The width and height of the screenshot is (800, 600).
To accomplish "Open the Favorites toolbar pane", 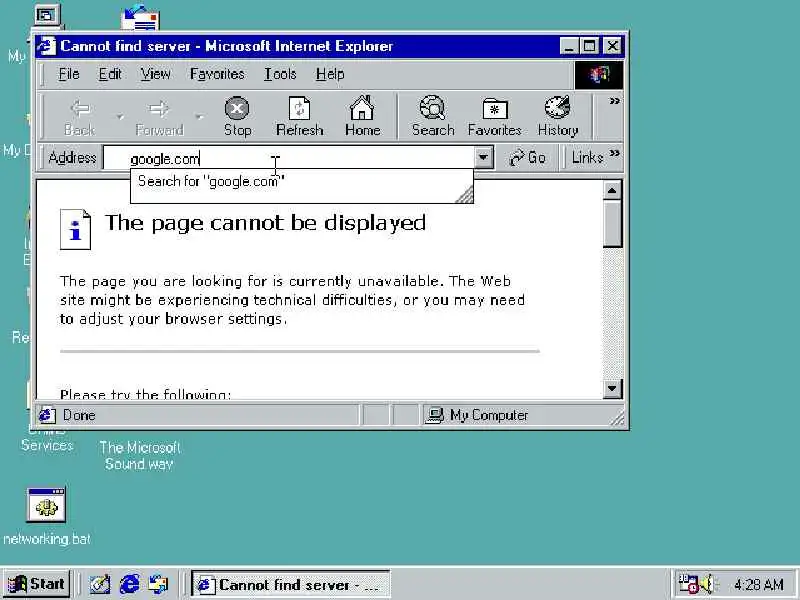I will [494, 117].
